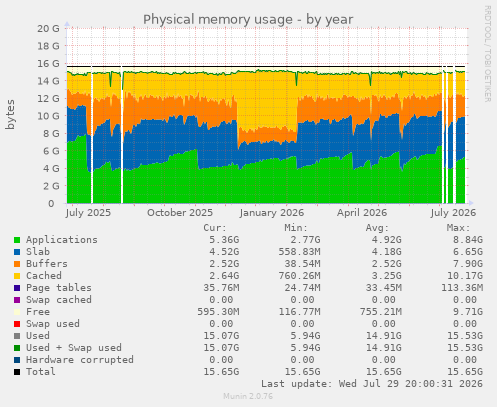This screenshot has height=407, width=497.
Task: Click Free max value 9.71G
Action: (x=468, y=312)
